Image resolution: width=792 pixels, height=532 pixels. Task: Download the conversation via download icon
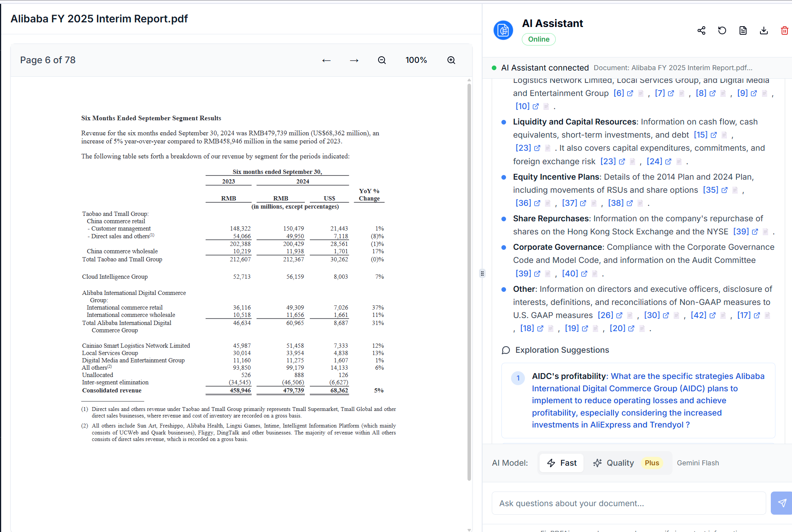coord(764,30)
